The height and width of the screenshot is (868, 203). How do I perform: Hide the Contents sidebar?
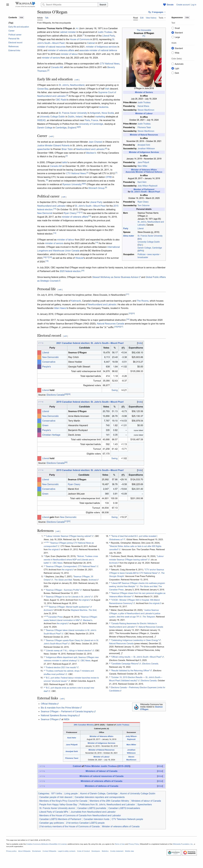pyautogui.click(x=21, y=17)
